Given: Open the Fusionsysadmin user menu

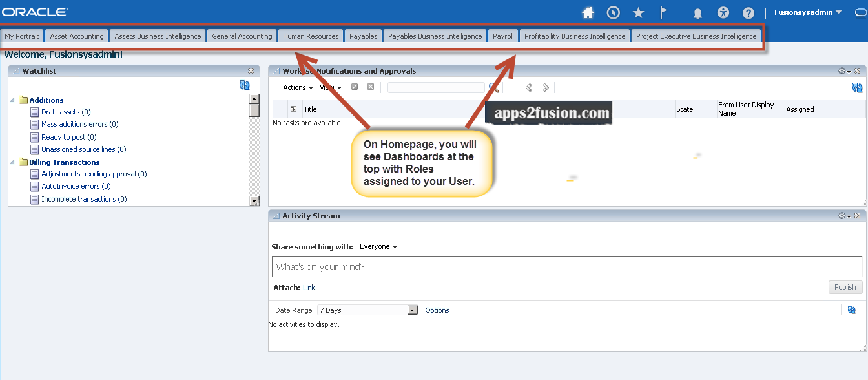Looking at the screenshot, I should click(808, 12).
